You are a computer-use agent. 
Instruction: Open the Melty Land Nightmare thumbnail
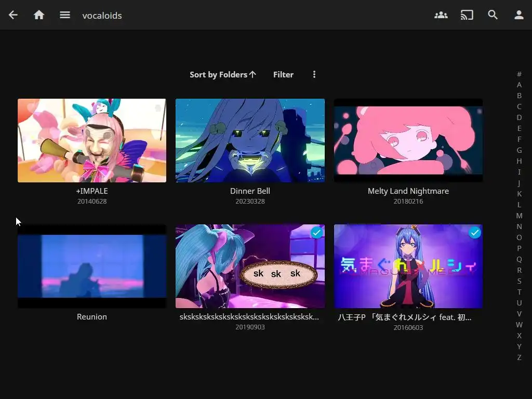408,140
